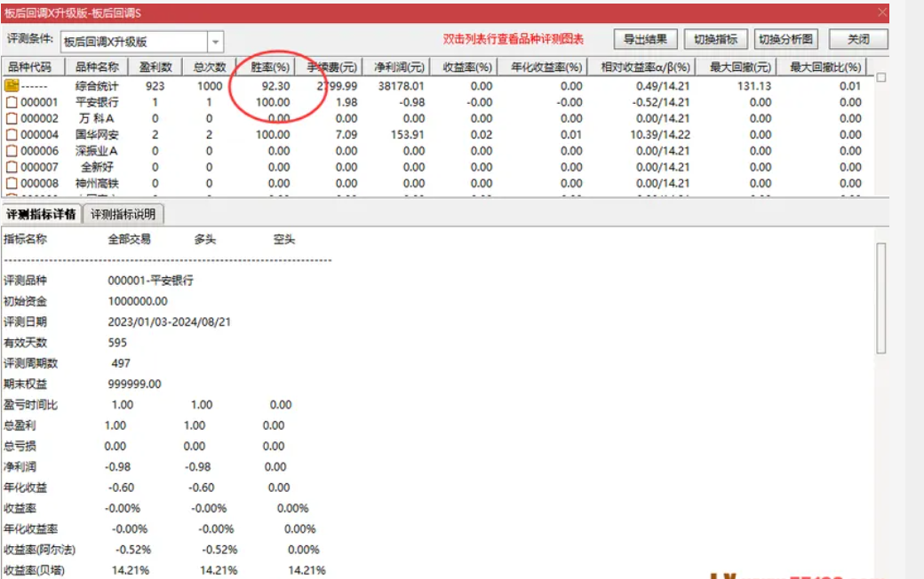Click the 切换分析图 button

pos(787,38)
